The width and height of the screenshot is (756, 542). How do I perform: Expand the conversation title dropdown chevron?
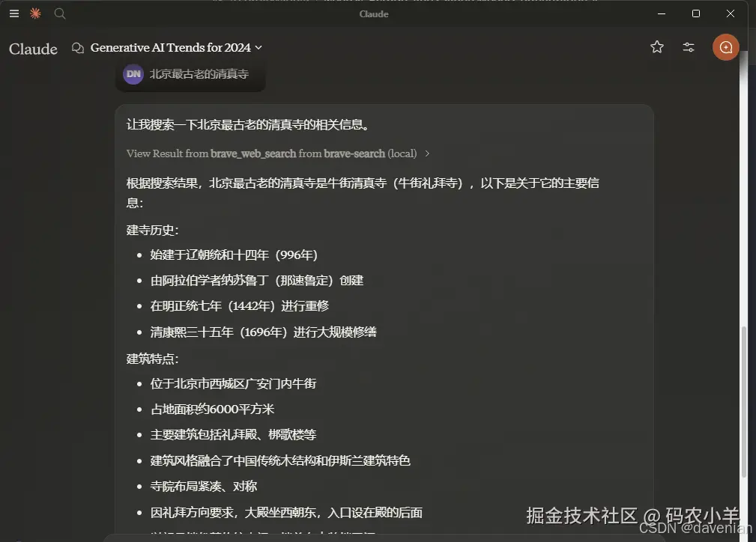pos(258,48)
